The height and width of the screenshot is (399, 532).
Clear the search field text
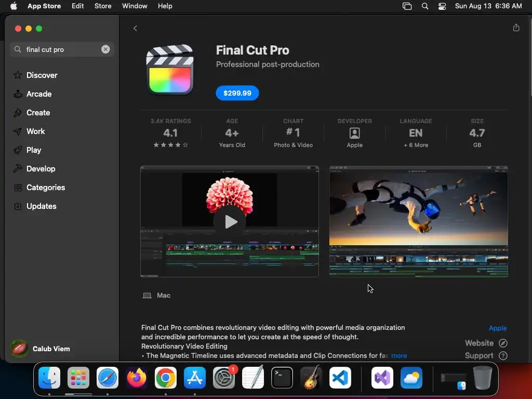click(x=105, y=49)
